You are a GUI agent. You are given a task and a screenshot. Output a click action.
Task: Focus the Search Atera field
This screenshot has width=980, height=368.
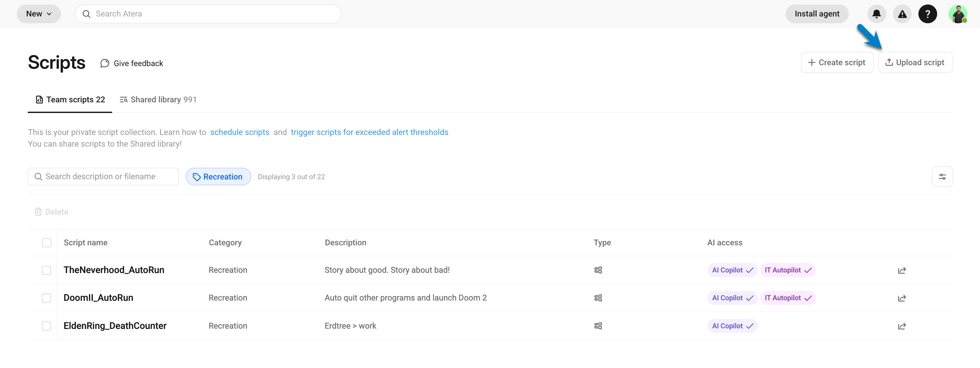coord(208,14)
